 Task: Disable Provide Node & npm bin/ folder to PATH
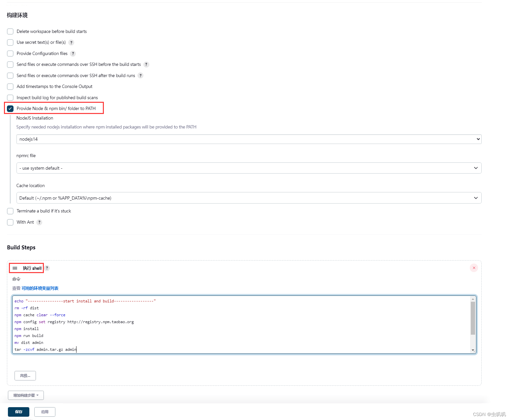coord(10,108)
